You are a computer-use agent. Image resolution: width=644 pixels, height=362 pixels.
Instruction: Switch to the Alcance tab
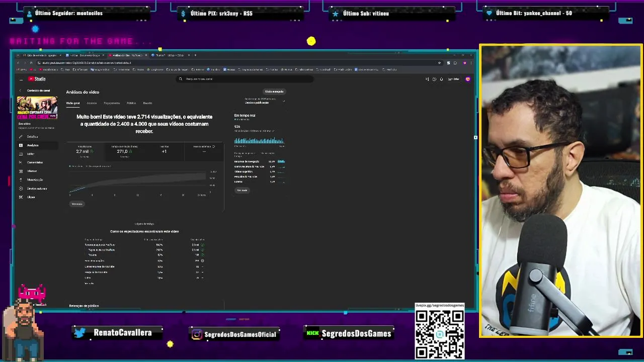pyautogui.click(x=92, y=103)
